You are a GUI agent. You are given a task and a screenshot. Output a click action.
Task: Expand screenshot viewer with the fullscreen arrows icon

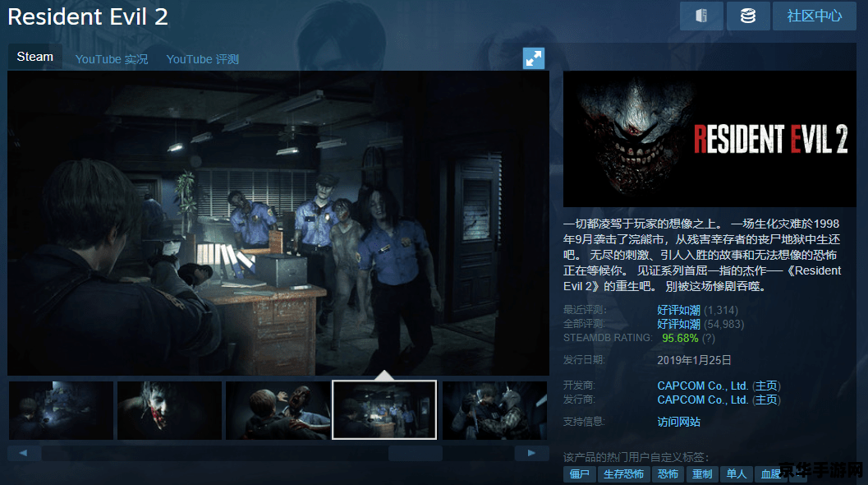pos(534,58)
